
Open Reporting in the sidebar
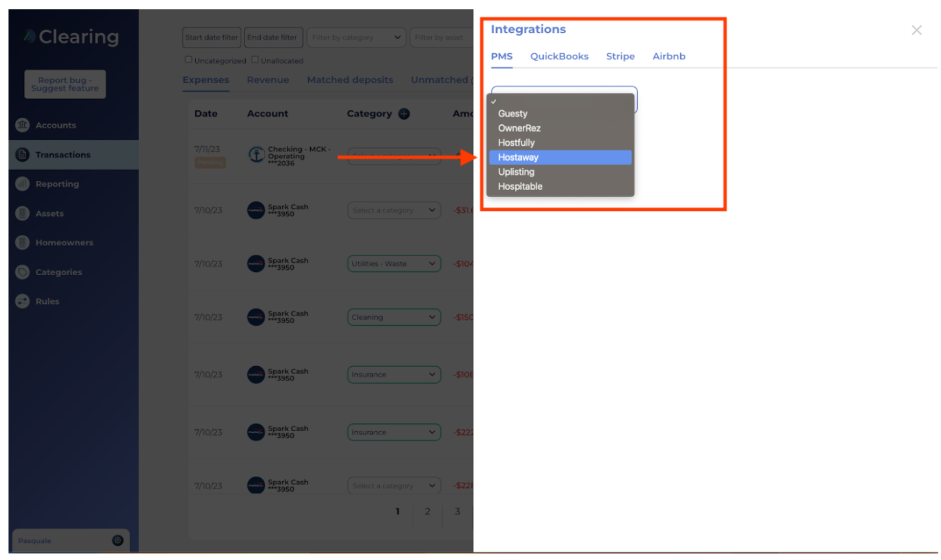click(57, 184)
